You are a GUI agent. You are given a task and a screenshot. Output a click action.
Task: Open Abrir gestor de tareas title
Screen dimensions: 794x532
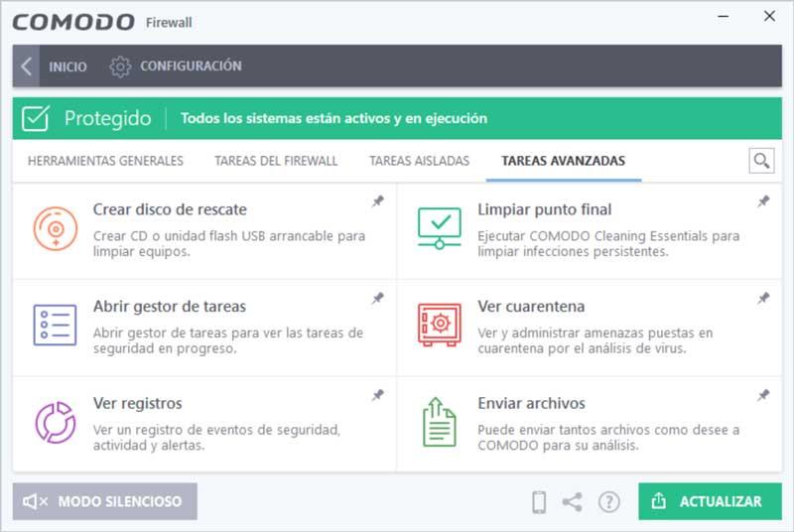[x=170, y=307]
